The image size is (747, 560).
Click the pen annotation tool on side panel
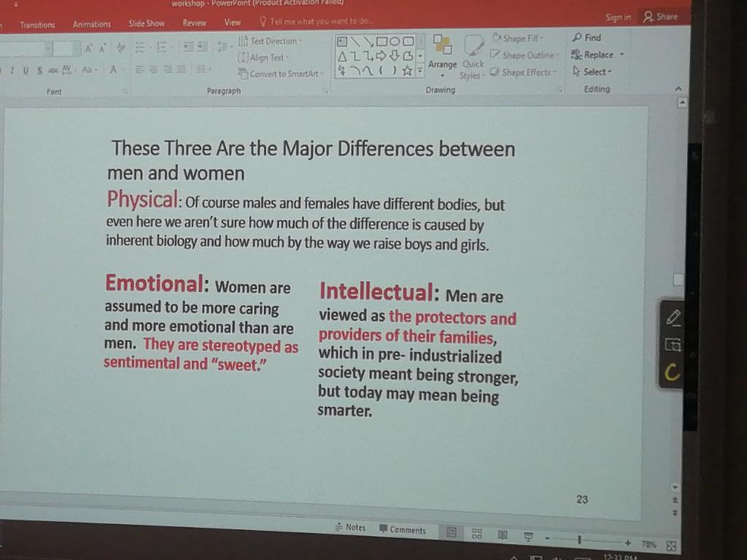pos(673,317)
